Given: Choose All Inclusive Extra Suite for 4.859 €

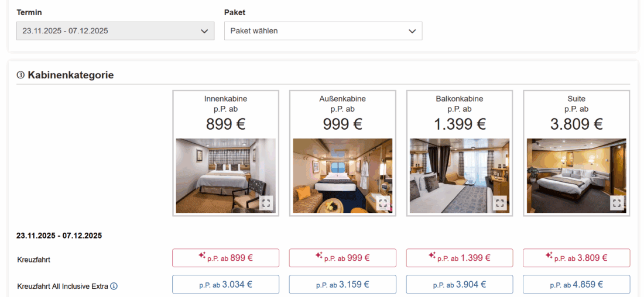Looking at the screenshot, I should [x=577, y=285].
